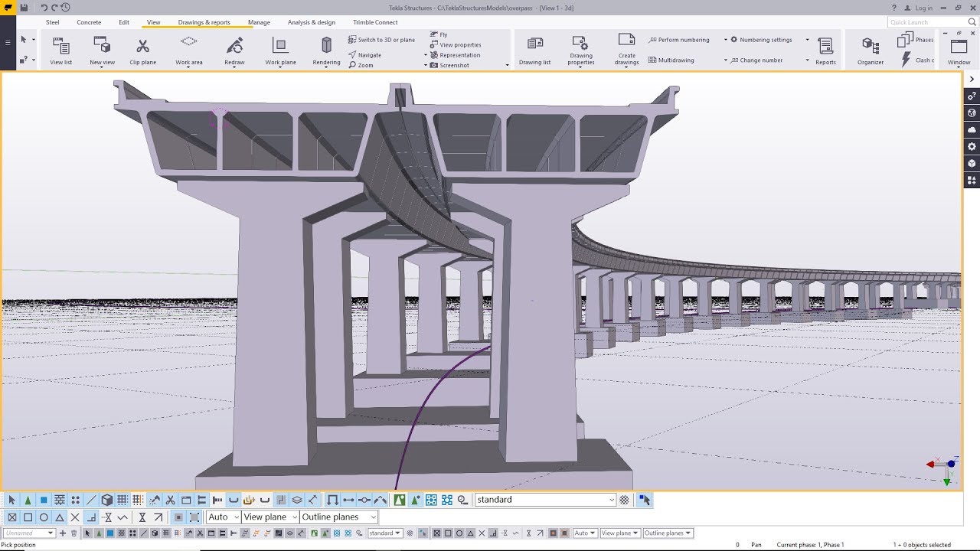Open the Unnamed dropdown in bottom toolbar
980x551 pixels.
coord(29,533)
